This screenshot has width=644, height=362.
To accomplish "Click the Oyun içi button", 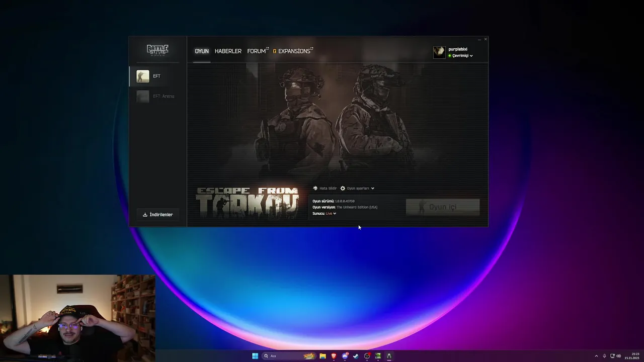I will coord(443,207).
